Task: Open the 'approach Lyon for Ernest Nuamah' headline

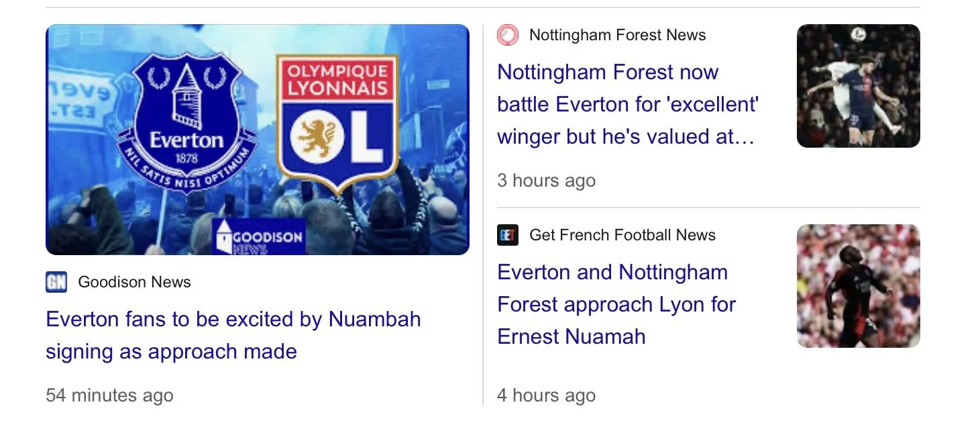Action: [x=616, y=304]
